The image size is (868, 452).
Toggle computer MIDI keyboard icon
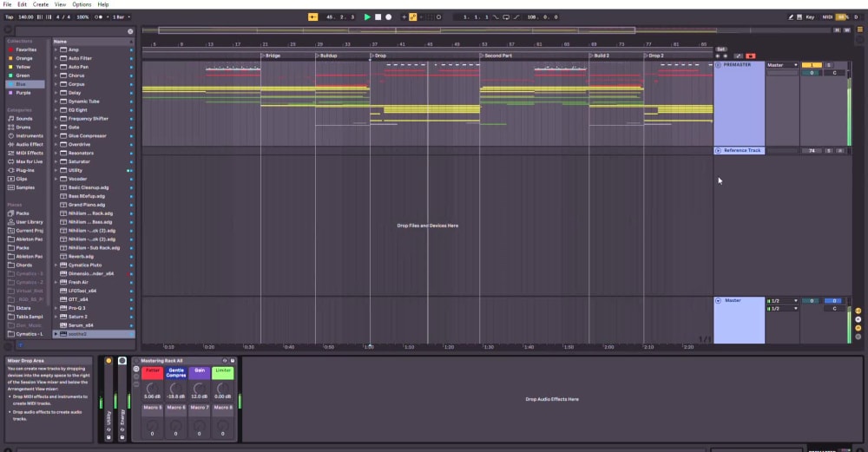pos(799,17)
